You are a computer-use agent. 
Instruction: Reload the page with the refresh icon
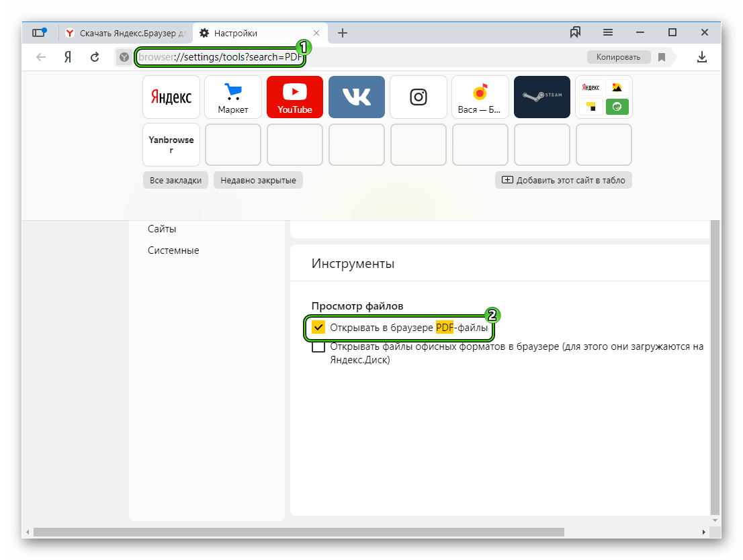click(x=95, y=57)
